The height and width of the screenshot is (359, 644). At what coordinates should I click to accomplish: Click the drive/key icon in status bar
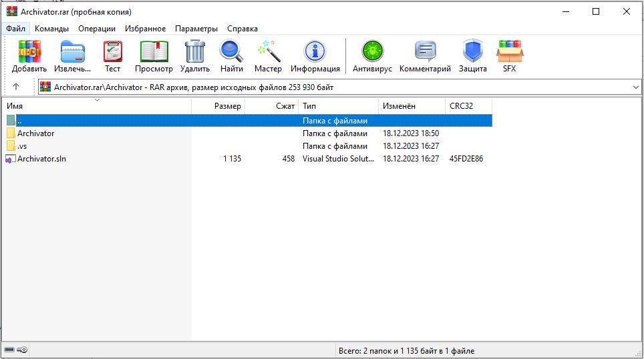16,350
